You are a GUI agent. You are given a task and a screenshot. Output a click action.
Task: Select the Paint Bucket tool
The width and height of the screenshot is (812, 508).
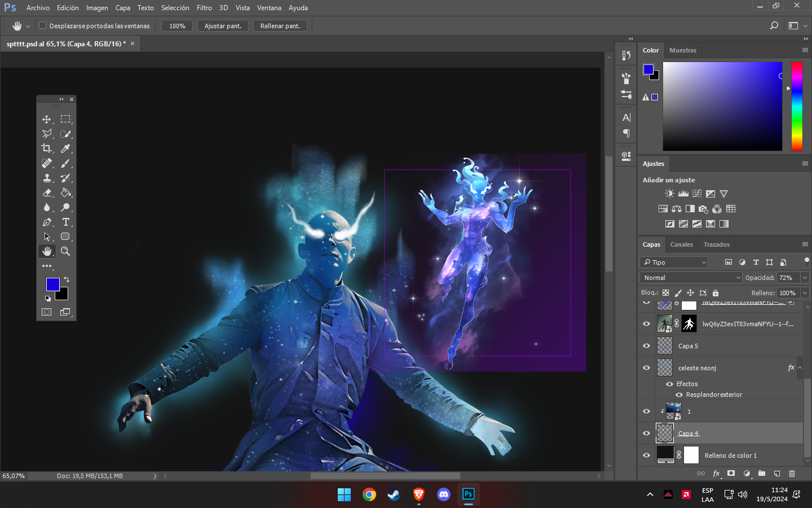click(65, 192)
